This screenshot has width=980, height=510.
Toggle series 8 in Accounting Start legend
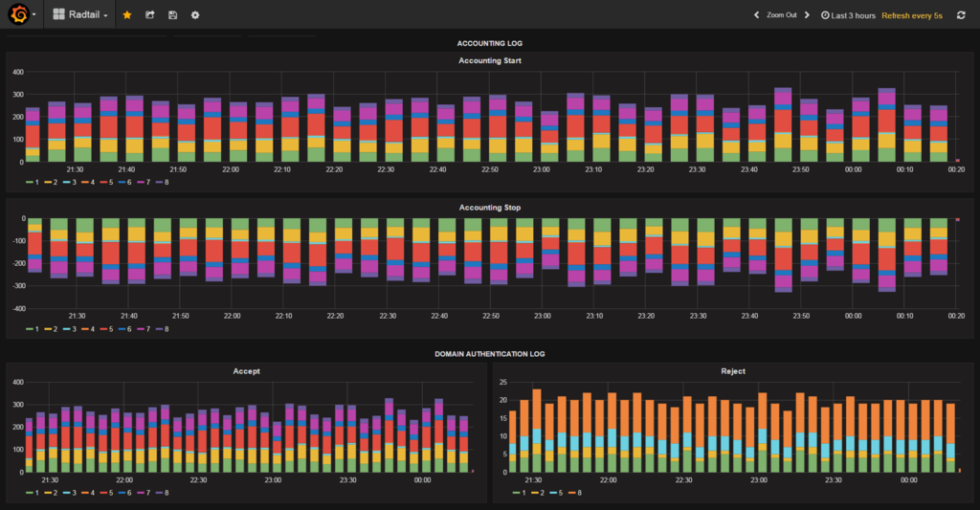click(x=163, y=183)
